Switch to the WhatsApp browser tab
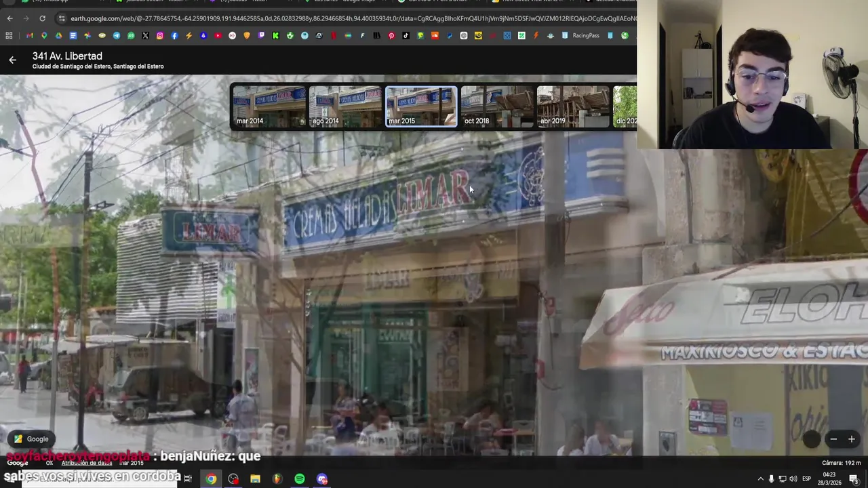 [x=62, y=1]
